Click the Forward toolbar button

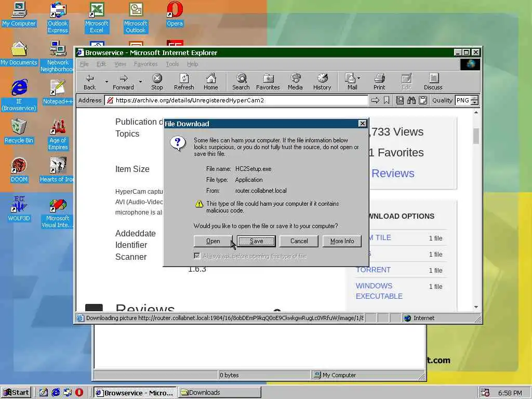tap(123, 82)
